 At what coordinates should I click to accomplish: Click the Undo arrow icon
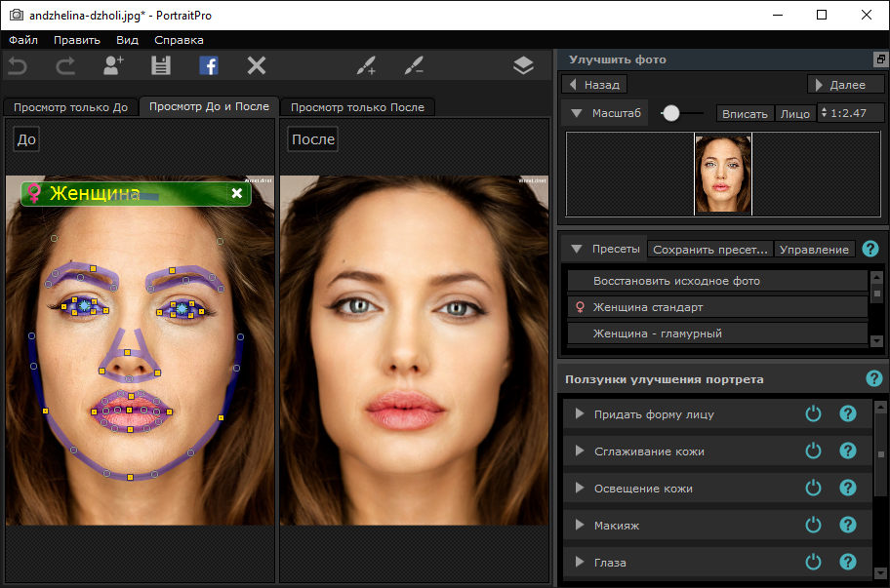click(x=18, y=66)
